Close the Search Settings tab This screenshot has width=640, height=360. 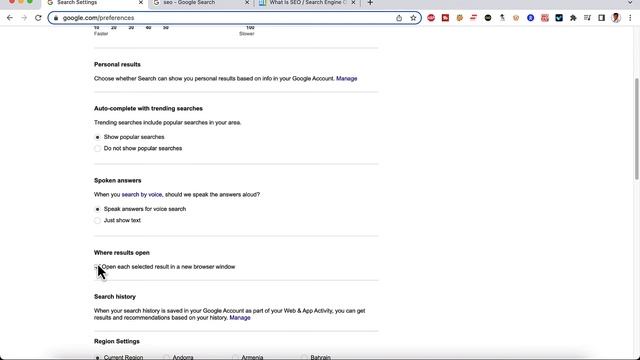point(141,2)
